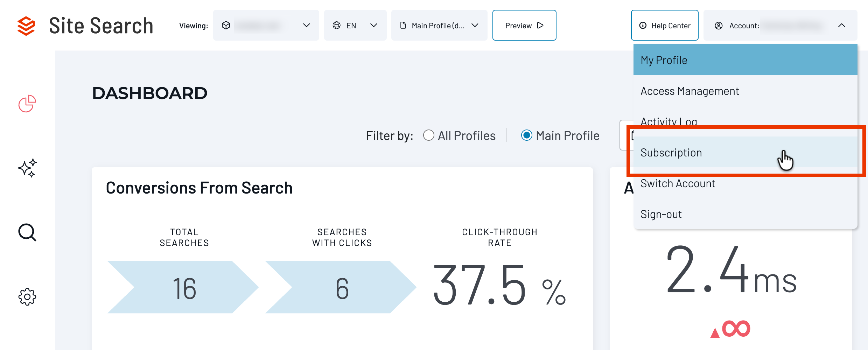Open Activity Log menu entry
Viewport: 868px width, 350px height.
[745, 121]
